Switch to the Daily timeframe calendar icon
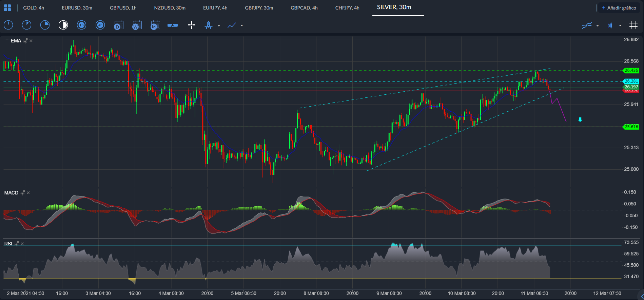This screenshot has width=644, height=300. [x=118, y=25]
